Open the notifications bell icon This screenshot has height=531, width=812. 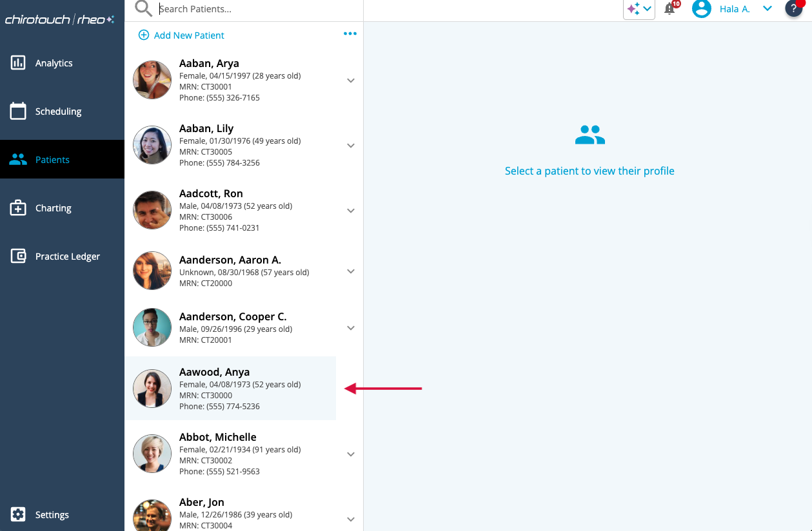[670, 9]
